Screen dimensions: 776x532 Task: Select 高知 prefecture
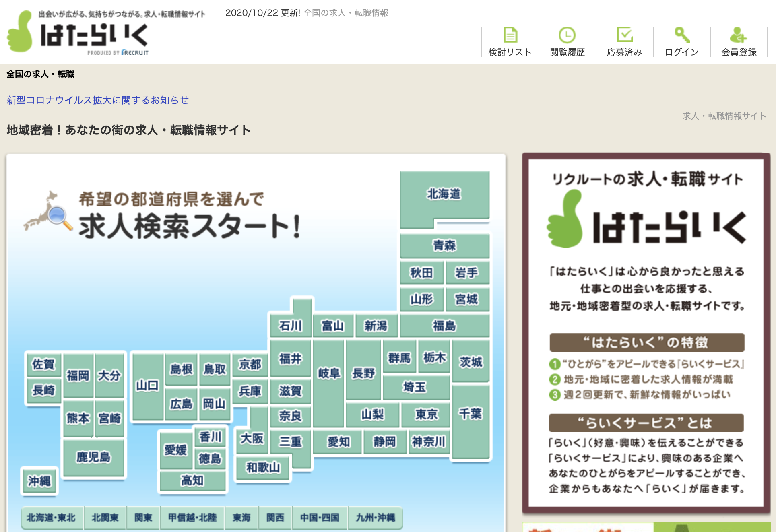pyautogui.click(x=192, y=480)
